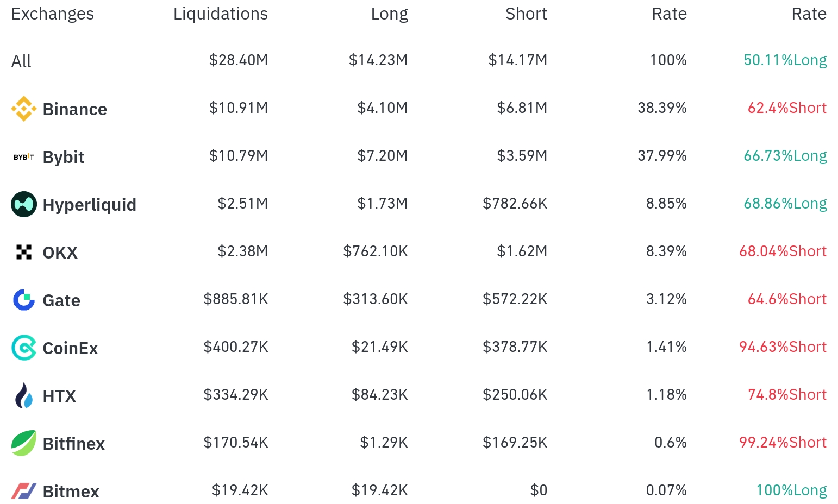Sort by the Liquidations column header
Image resolution: width=838 pixels, height=504 pixels.
[x=220, y=14]
